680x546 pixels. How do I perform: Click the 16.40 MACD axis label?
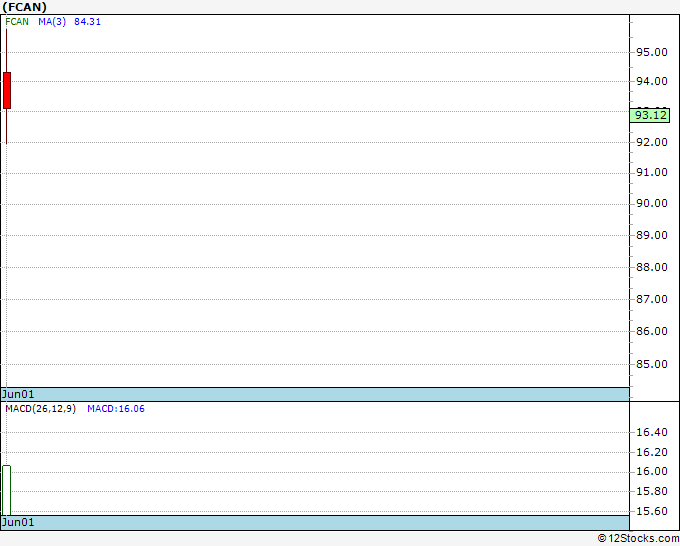[x=651, y=432]
